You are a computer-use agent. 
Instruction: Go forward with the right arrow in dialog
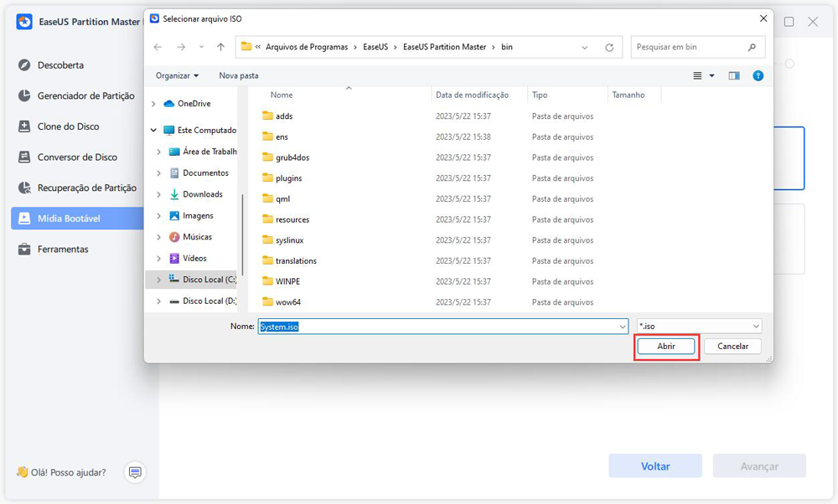(x=181, y=47)
